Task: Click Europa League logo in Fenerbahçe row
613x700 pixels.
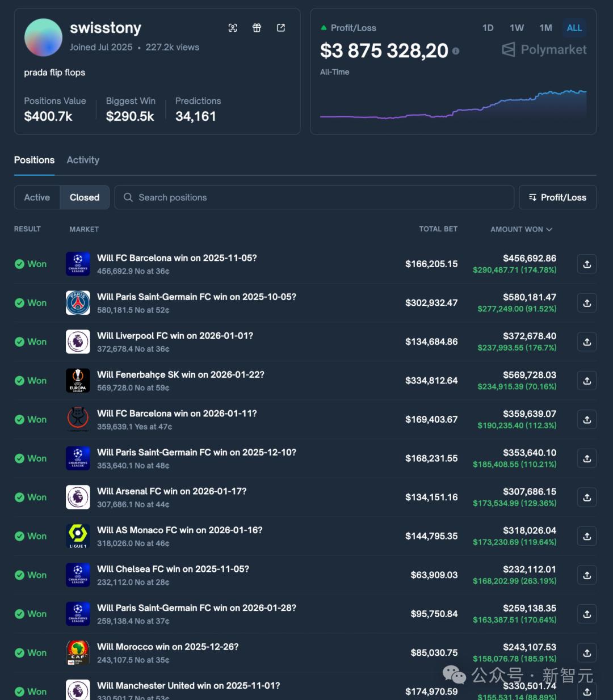Action: (x=78, y=381)
